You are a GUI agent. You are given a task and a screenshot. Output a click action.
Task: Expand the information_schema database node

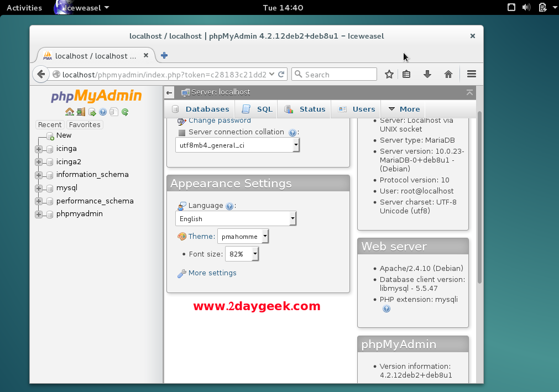(x=39, y=175)
